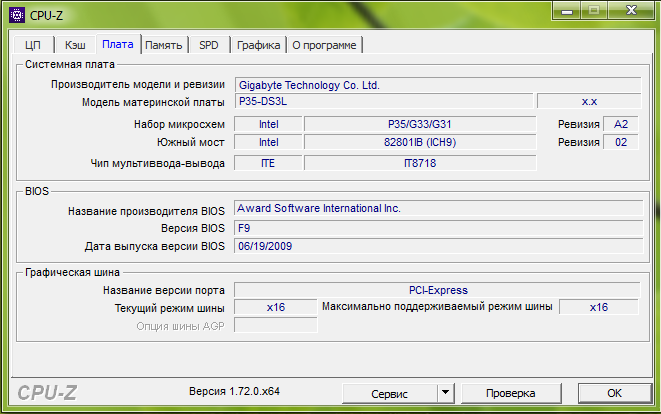
Task: Click the Производитель модели и ревизии label
Action: [138, 85]
